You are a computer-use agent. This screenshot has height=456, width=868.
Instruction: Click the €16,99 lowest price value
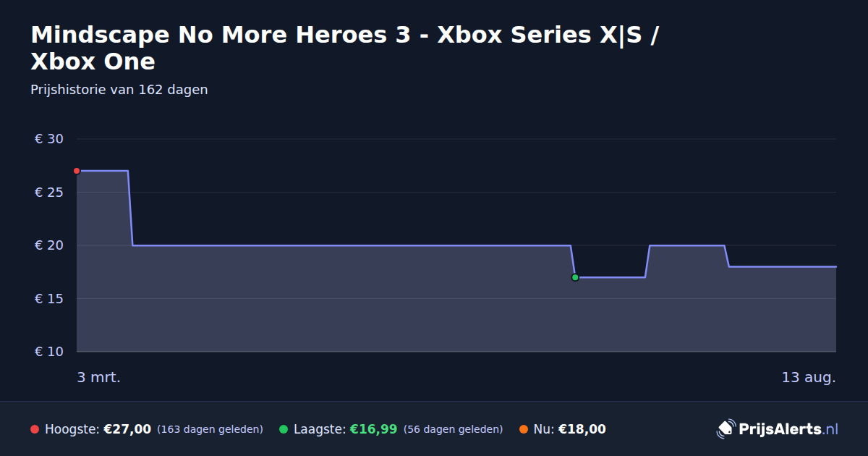click(x=373, y=429)
